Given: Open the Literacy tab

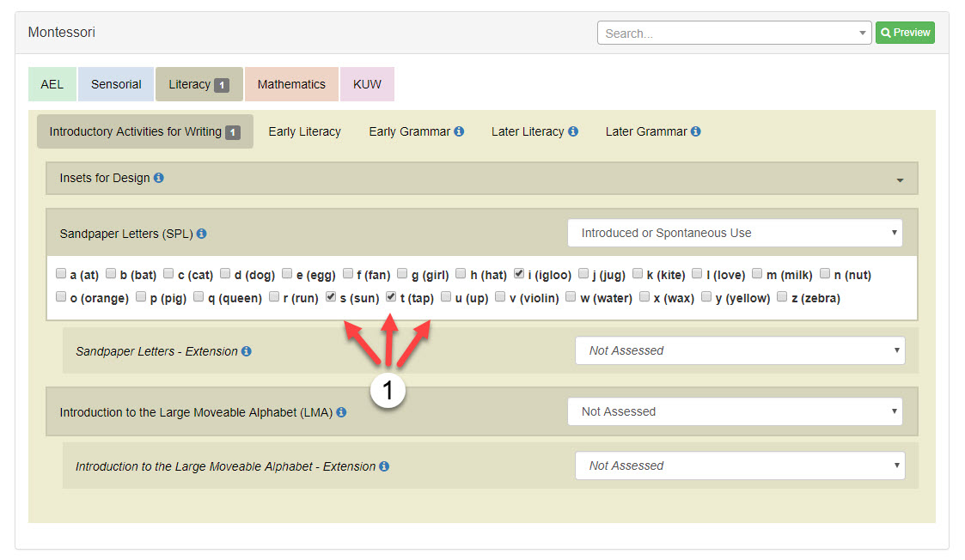Looking at the screenshot, I should pos(198,84).
